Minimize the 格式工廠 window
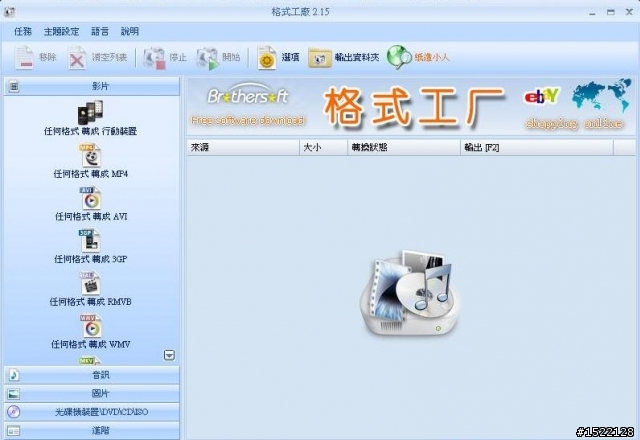This screenshot has width=640, height=440. pos(592,13)
